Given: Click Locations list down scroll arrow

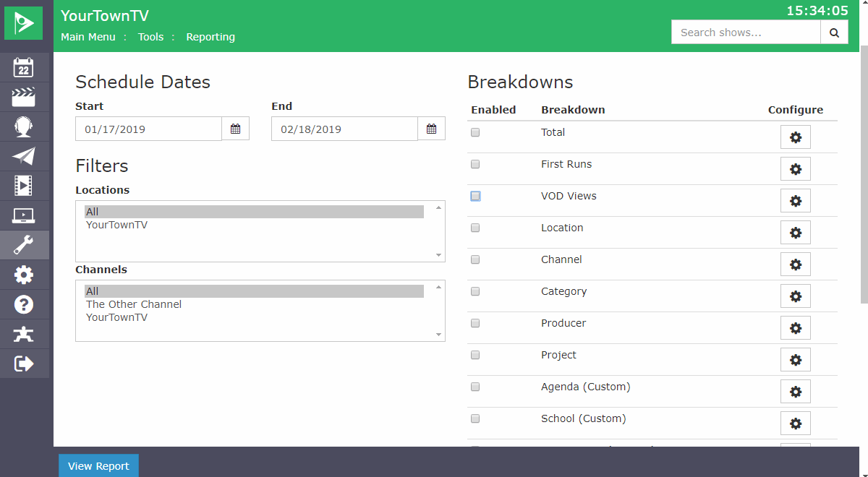Looking at the screenshot, I should (438, 255).
